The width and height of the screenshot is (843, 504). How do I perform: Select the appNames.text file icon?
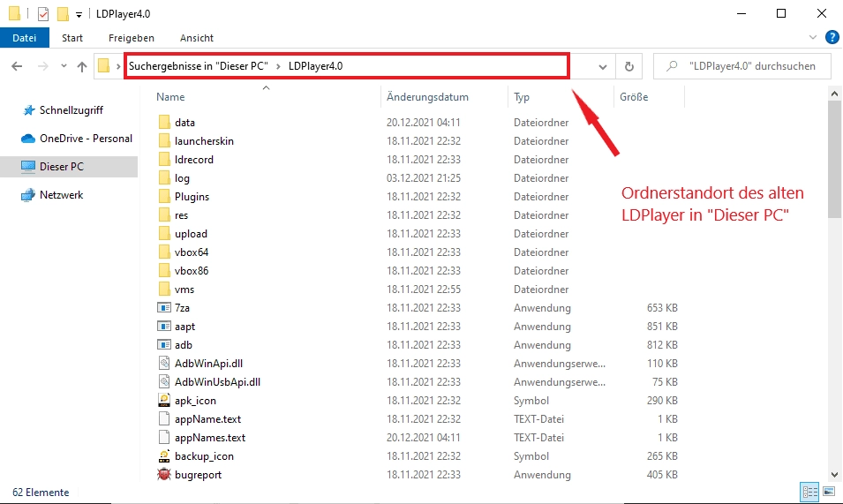coord(164,438)
